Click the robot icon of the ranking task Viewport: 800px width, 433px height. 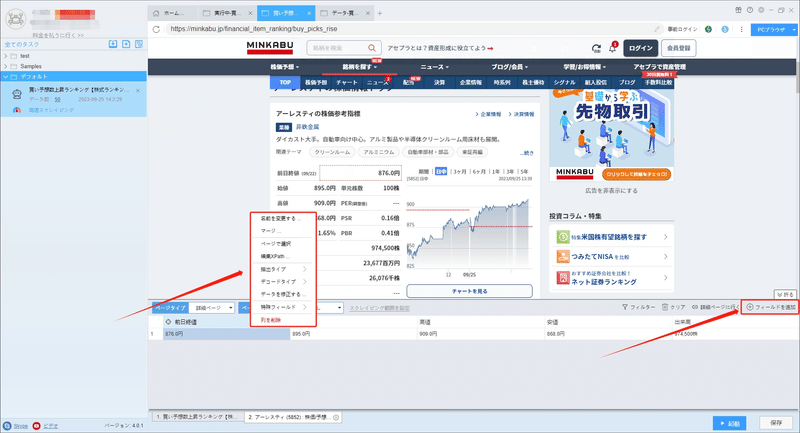tap(17, 94)
